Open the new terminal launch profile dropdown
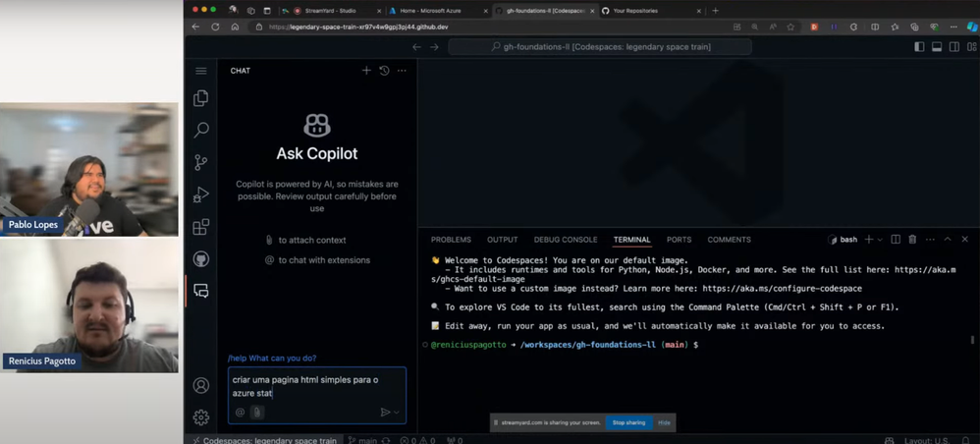Viewport: 980px width, 444px height. (x=880, y=240)
